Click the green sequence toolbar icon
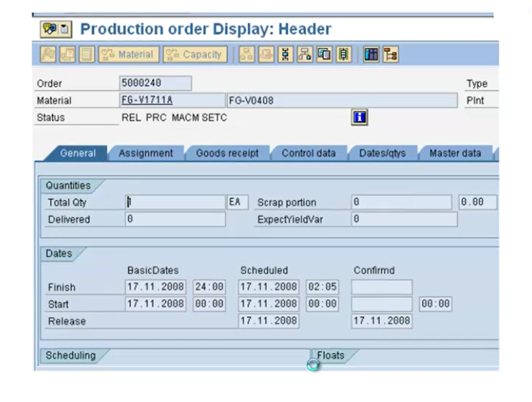The image size is (532, 402). [x=343, y=54]
